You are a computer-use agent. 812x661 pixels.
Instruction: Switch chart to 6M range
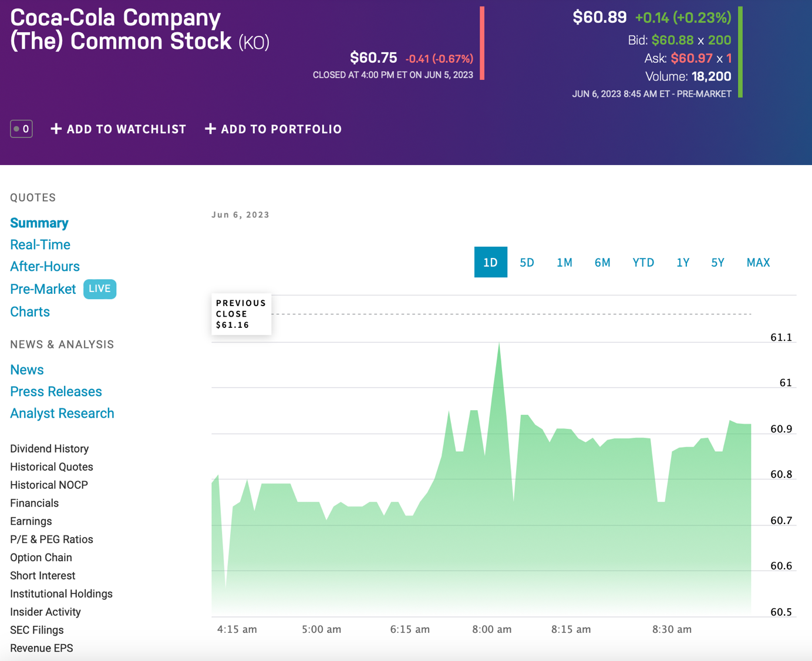602,262
